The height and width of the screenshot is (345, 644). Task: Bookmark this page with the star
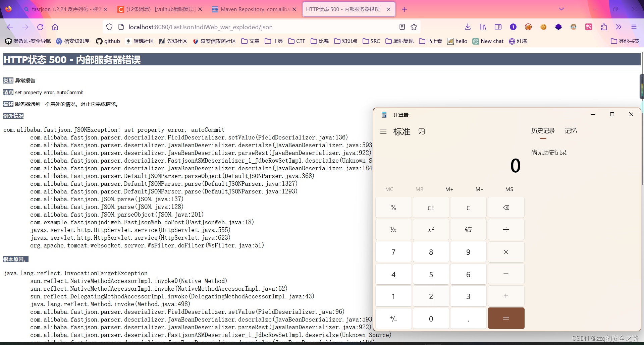tap(414, 27)
